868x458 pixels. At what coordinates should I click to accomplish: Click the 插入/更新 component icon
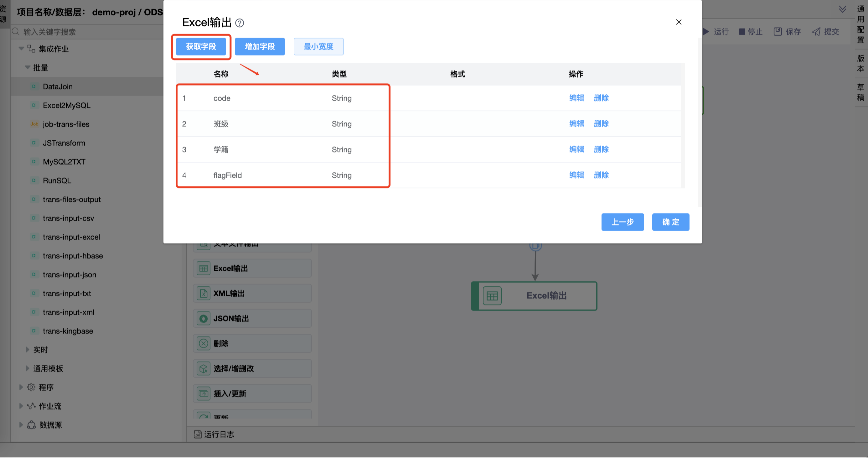(204, 394)
